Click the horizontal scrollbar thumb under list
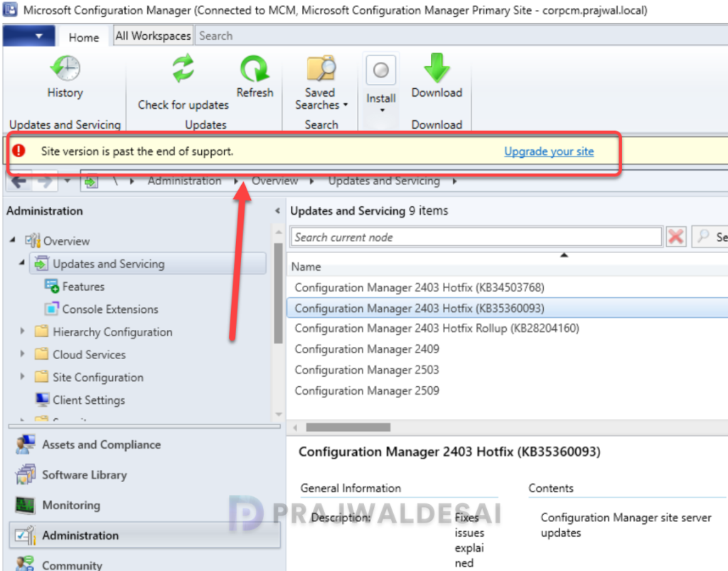 tap(348, 427)
